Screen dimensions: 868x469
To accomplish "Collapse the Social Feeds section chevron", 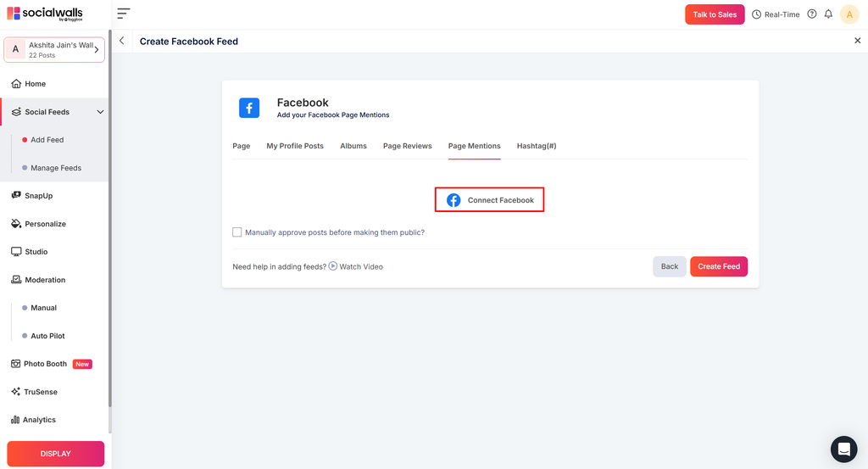I will 100,112.
